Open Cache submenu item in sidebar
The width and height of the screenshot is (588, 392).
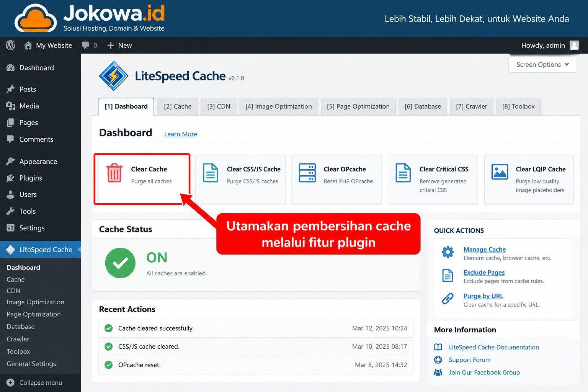point(16,279)
